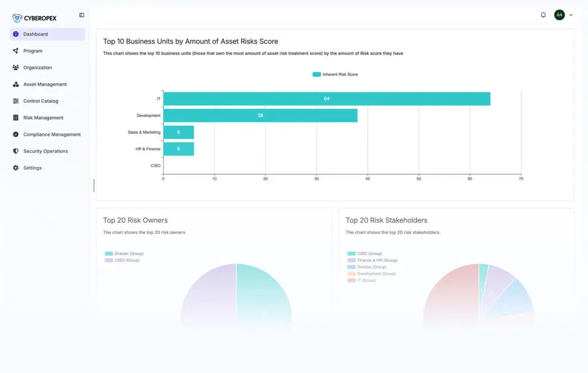Click the 'Top 10 Business Units' chart title
The image size is (588, 373).
[191, 41]
